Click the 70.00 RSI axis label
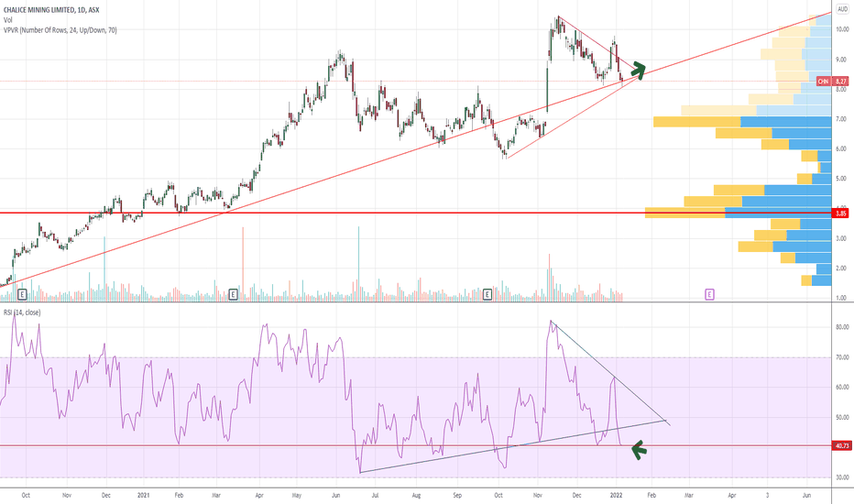 click(x=842, y=357)
